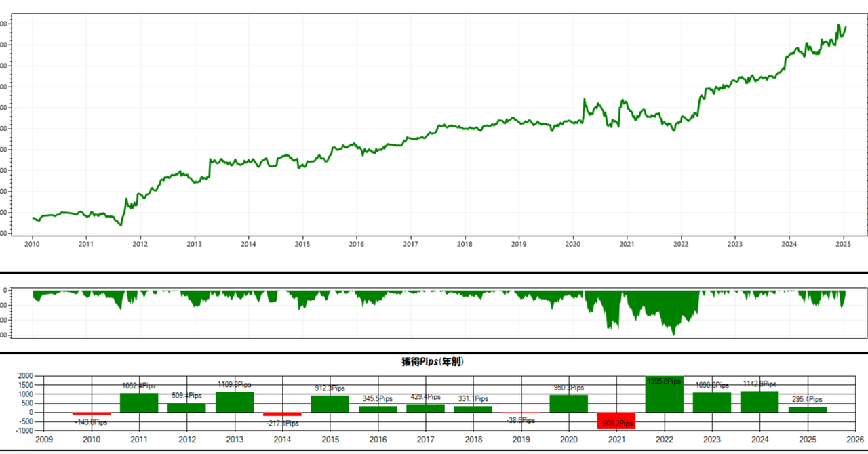Click the 1052.4Pips value label
The image size is (868, 454).
pyautogui.click(x=140, y=386)
